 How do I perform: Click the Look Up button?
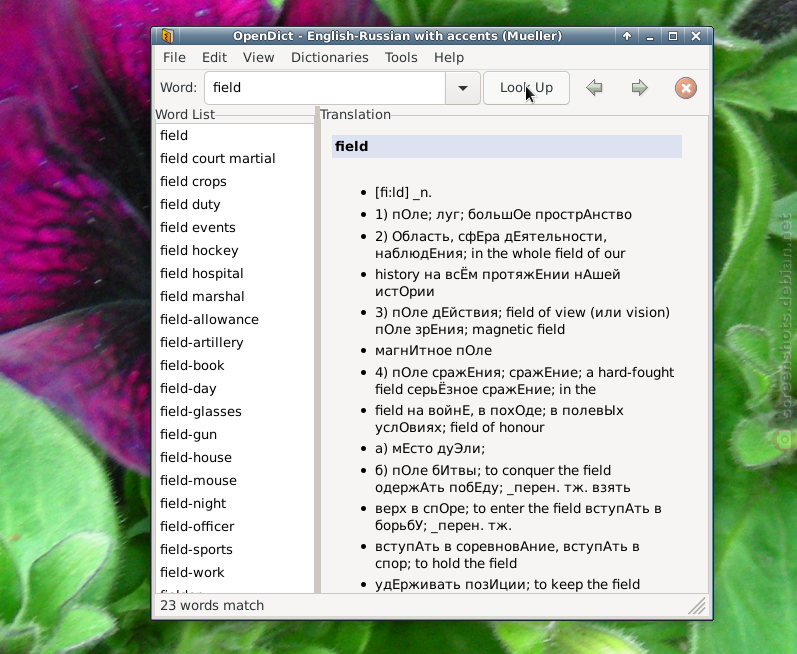(526, 88)
